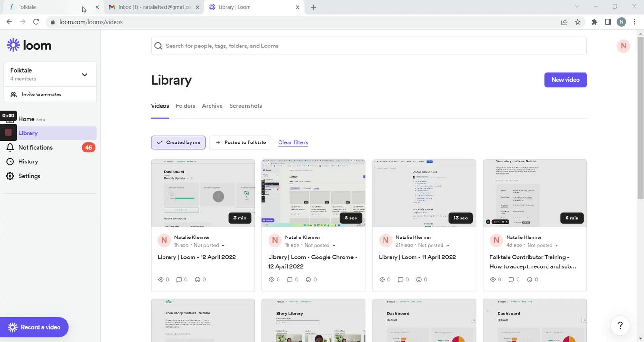Click reactions smiley on 11 April 2022 video
The width and height of the screenshot is (644, 342).
pyautogui.click(x=419, y=280)
